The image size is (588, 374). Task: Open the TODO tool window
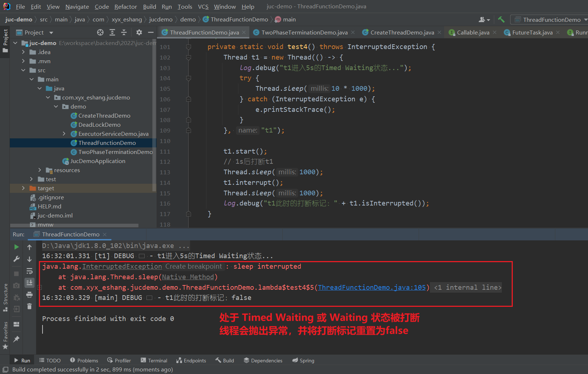(50, 360)
